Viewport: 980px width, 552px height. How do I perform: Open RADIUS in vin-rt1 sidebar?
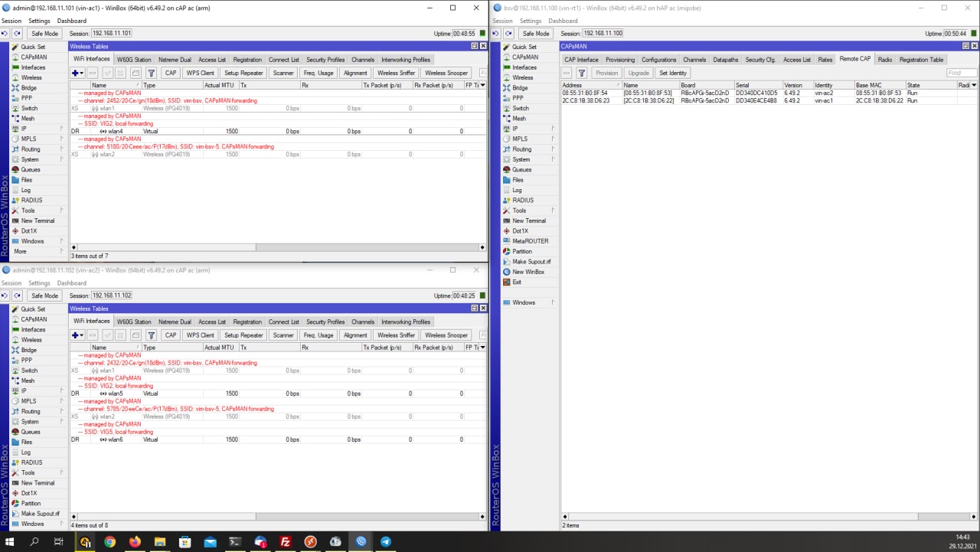[523, 201]
